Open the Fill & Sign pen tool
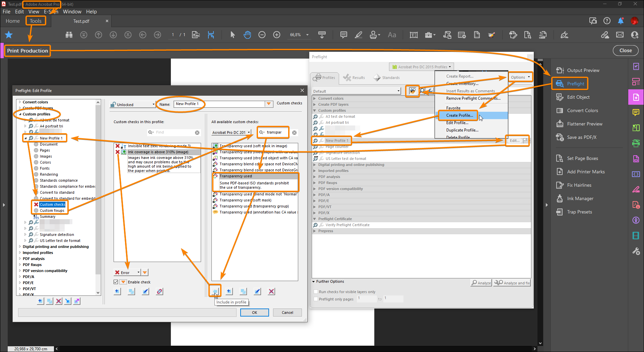Viewport: 644px width, 352px height. coord(565,34)
